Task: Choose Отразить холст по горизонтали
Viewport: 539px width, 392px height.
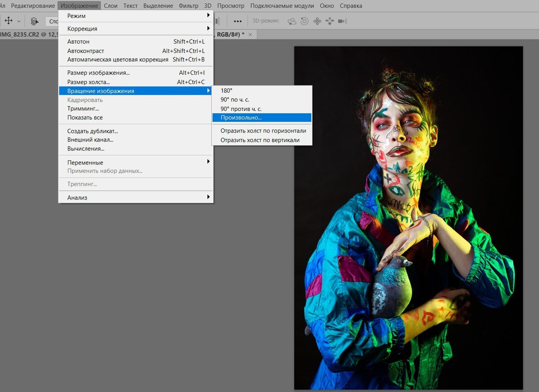Action: 262,131
